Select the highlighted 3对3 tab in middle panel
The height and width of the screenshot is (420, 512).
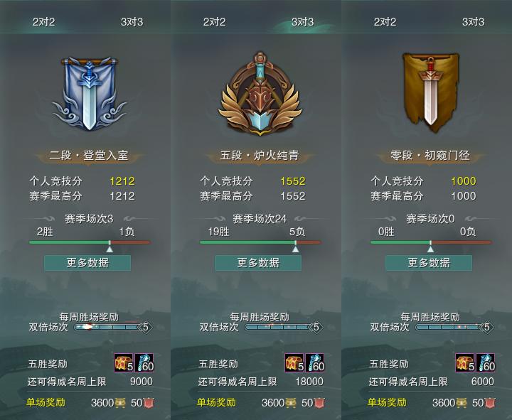302,22
